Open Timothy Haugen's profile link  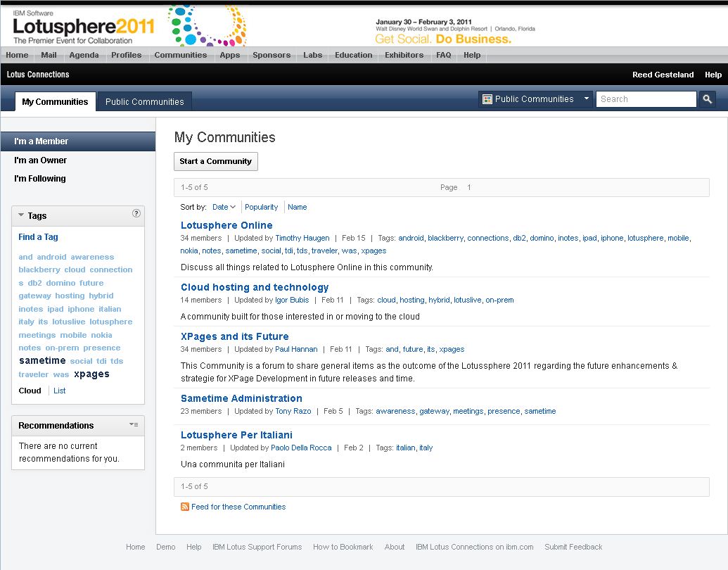302,239
